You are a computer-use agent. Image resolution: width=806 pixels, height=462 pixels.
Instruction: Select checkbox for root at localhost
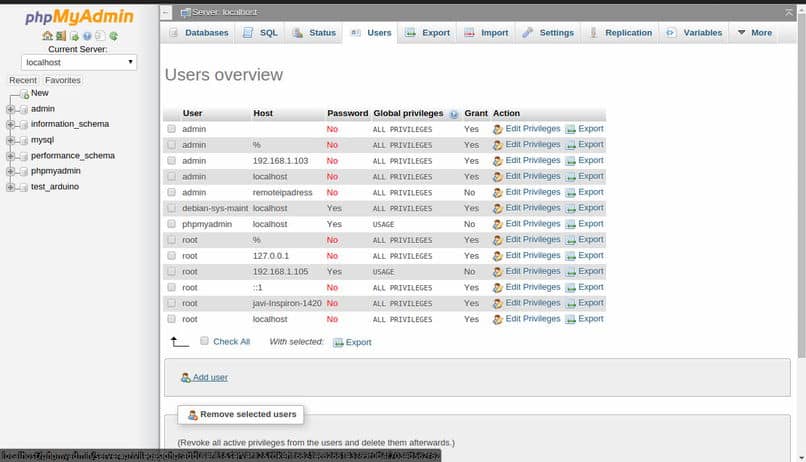pos(171,319)
